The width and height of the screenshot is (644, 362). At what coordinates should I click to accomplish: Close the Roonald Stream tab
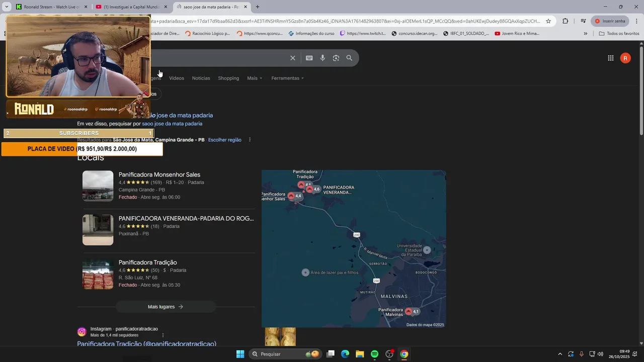tap(86, 7)
